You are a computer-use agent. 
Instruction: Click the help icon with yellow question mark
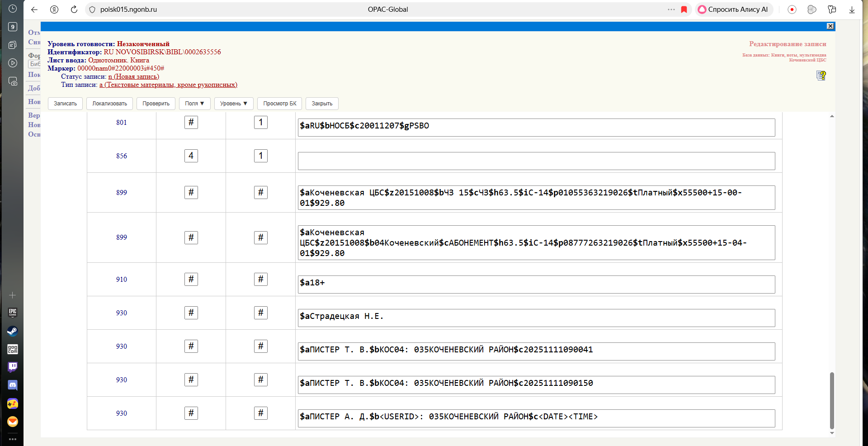tap(821, 76)
